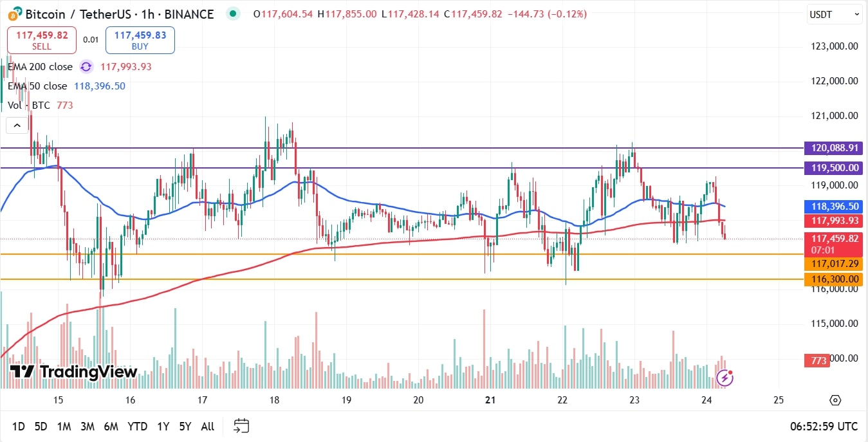Click the 117,993.93 red EMA price label

coord(834,221)
